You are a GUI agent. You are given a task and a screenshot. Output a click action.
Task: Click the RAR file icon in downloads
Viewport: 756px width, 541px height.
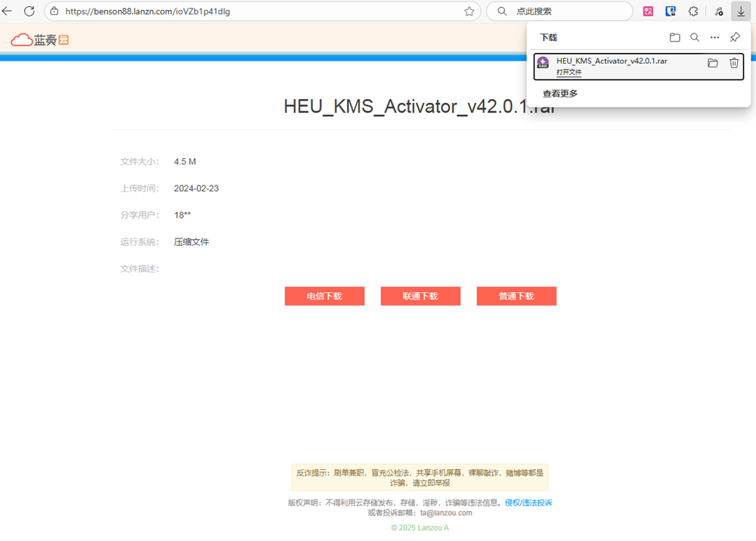[x=543, y=62]
